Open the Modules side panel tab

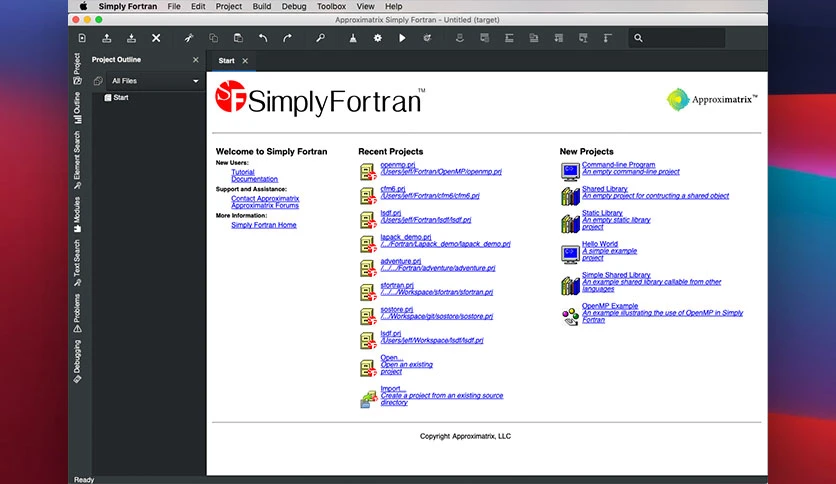coord(77,215)
